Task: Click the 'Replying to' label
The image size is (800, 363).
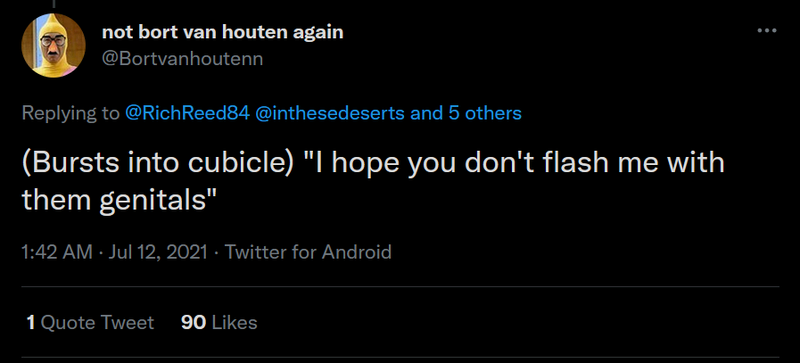Action: pos(70,113)
